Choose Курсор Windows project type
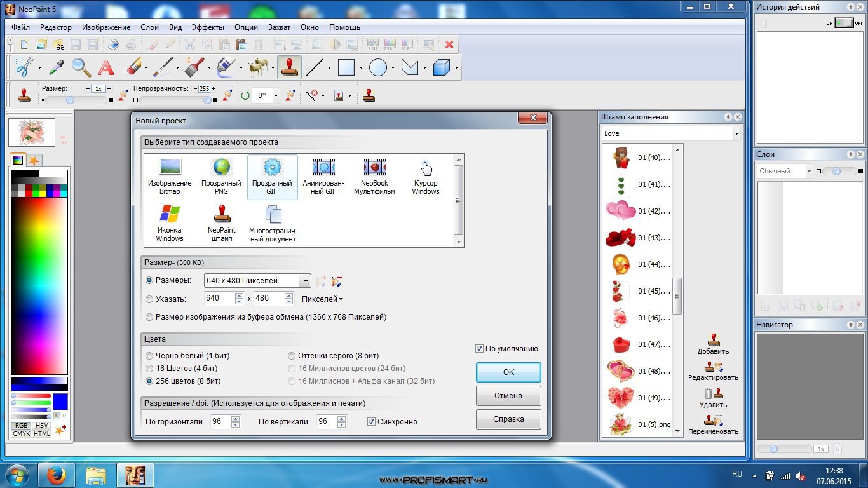868x488 pixels. (x=425, y=177)
